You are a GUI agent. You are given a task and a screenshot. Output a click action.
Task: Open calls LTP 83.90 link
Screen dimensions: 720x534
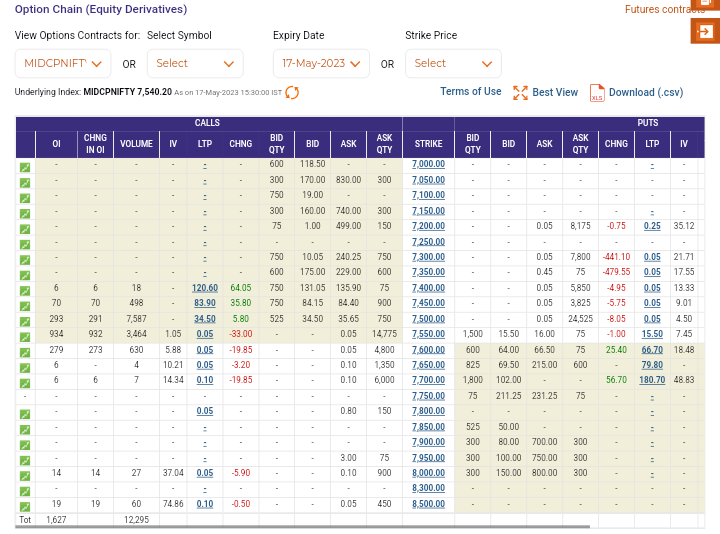click(x=205, y=303)
